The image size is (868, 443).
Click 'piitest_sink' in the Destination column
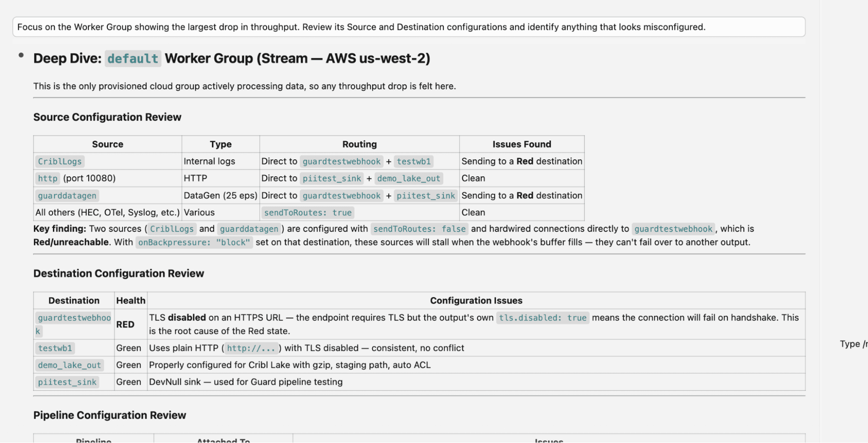[67, 382]
